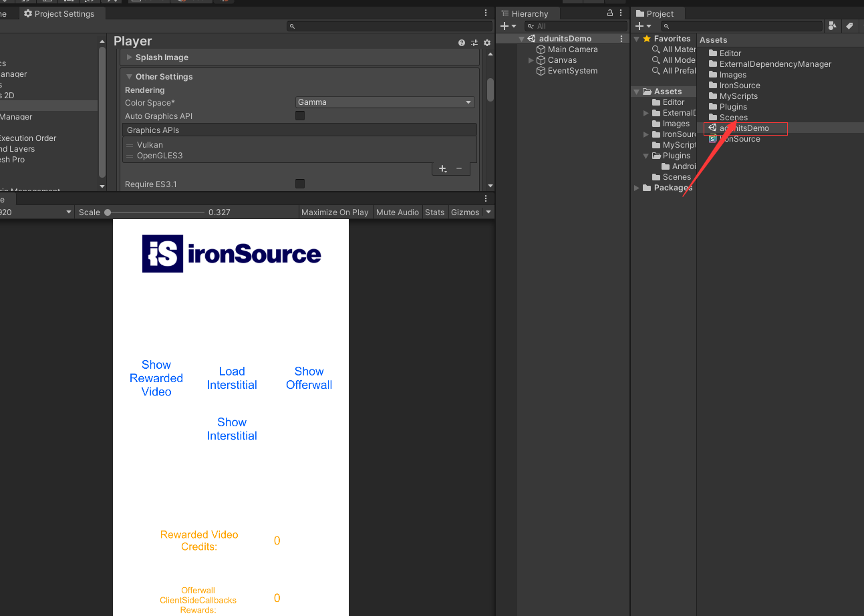Expand Packages in Project tree
This screenshot has width=864, height=616.
pos(636,188)
